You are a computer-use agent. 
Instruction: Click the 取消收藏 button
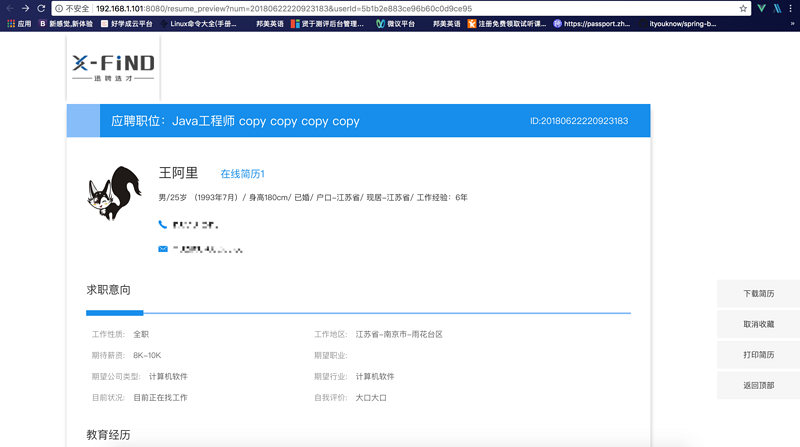coord(758,324)
